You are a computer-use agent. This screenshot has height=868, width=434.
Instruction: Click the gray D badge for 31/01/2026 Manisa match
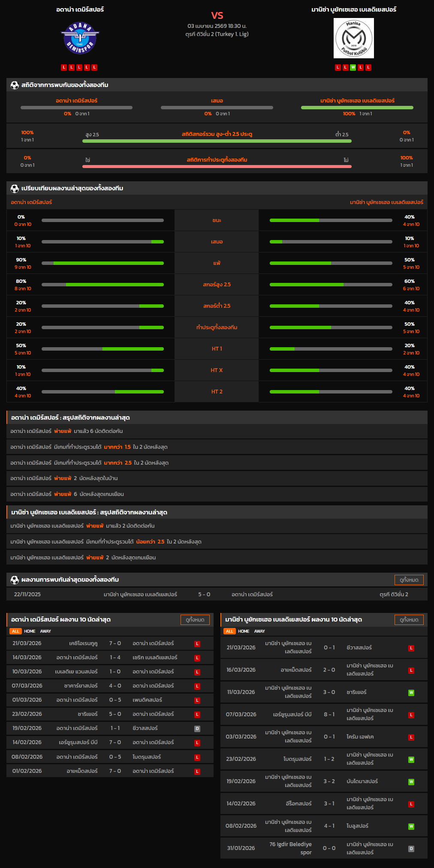pos(411,849)
